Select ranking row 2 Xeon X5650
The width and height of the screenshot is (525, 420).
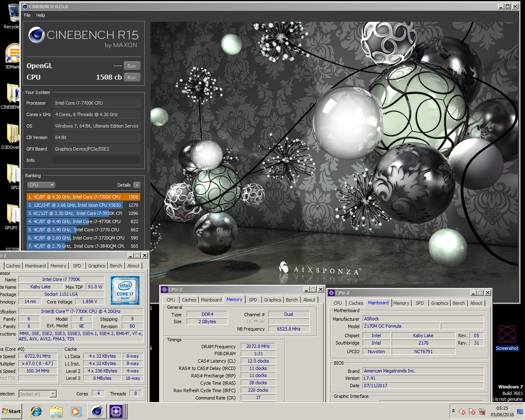click(x=83, y=205)
